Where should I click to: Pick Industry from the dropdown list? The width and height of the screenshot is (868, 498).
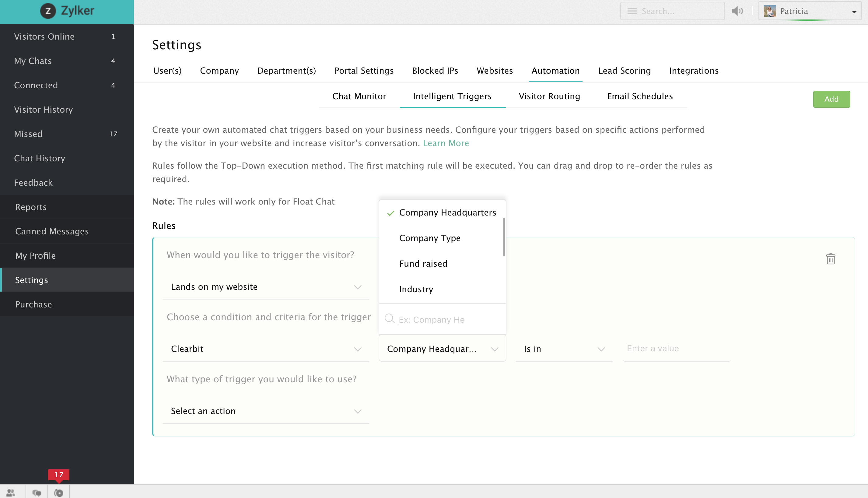(x=416, y=289)
